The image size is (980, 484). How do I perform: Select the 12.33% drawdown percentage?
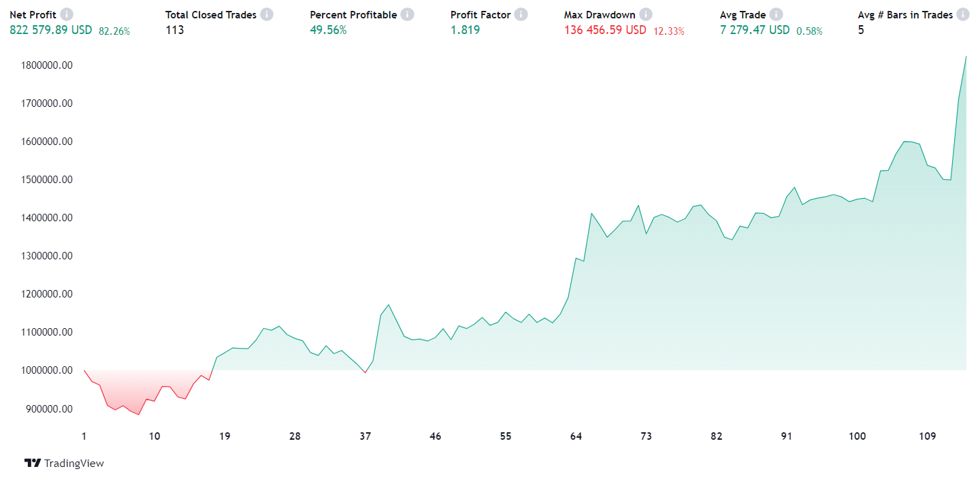coord(669,31)
